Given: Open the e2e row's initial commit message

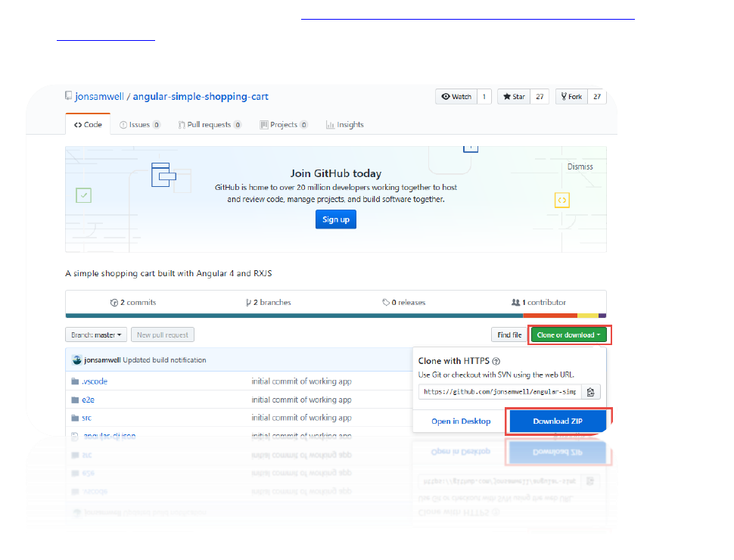Looking at the screenshot, I should point(301,400).
